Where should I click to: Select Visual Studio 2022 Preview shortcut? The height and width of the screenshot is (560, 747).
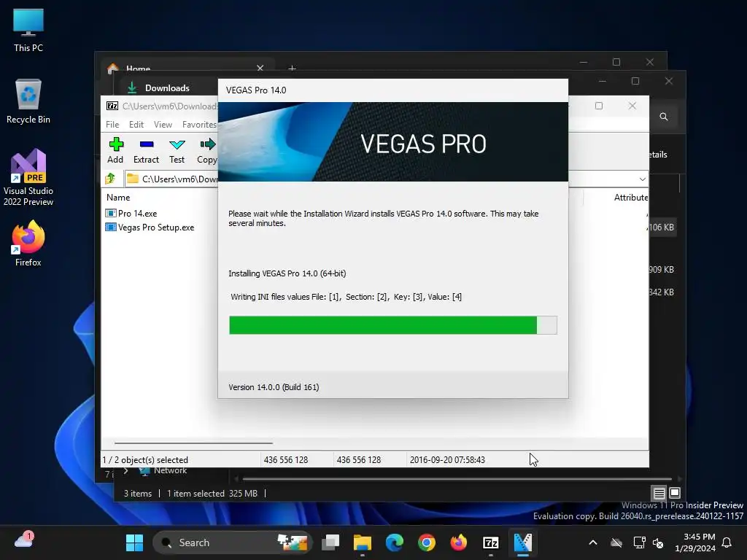28,178
